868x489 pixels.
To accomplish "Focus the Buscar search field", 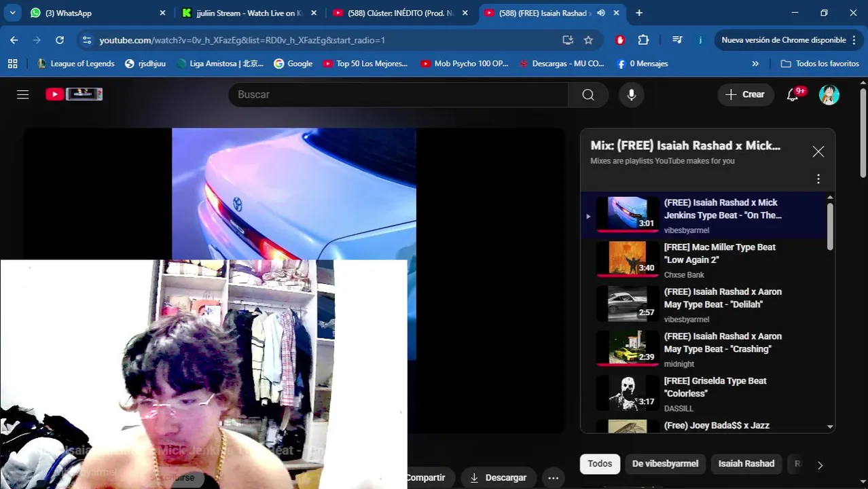I will click(x=398, y=94).
